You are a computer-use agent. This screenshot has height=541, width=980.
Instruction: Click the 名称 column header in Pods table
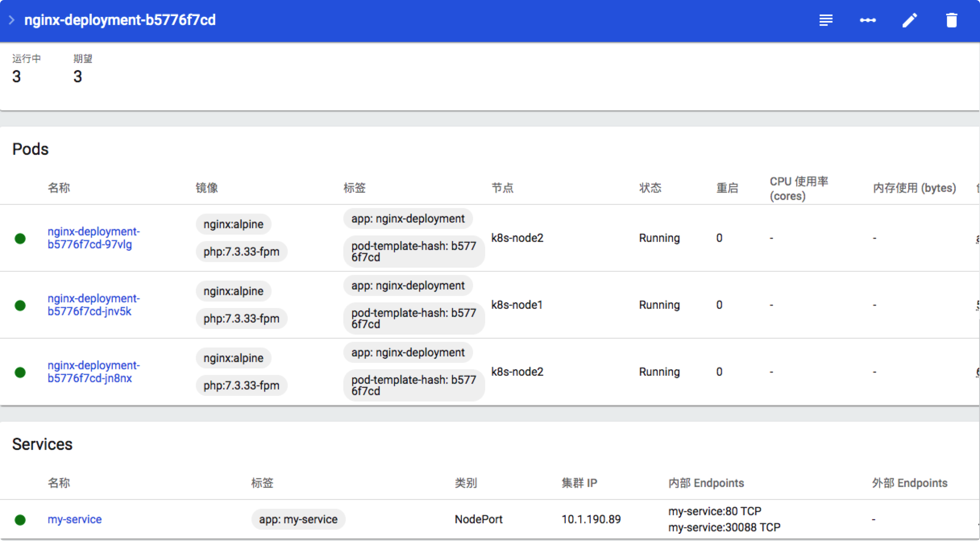click(59, 188)
